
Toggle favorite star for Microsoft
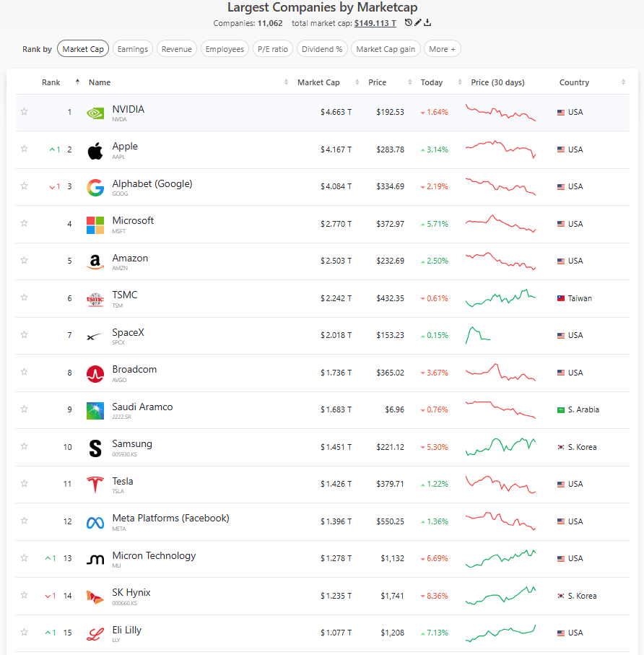click(25, 223)
